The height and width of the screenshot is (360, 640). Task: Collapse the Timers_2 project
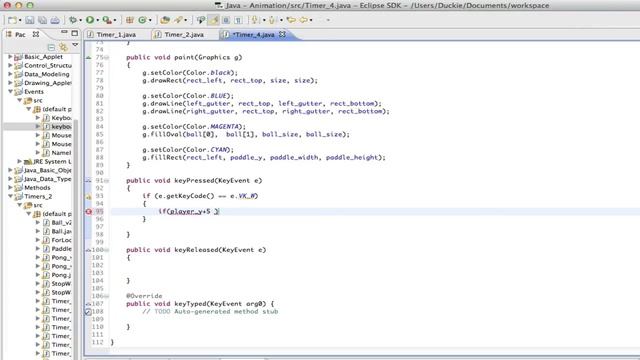(x=10, y=196)
